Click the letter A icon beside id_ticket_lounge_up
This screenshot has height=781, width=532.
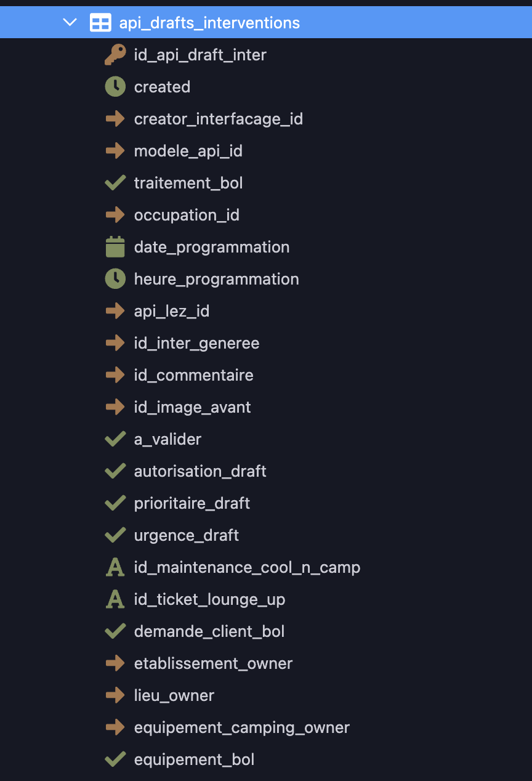click(x=115, y=599)
